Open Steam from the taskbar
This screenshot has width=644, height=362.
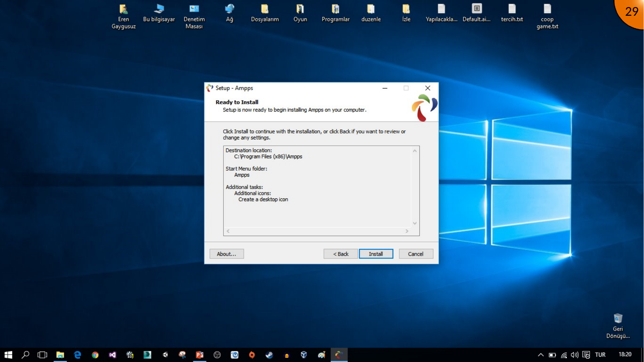click(x=269, y=355)
